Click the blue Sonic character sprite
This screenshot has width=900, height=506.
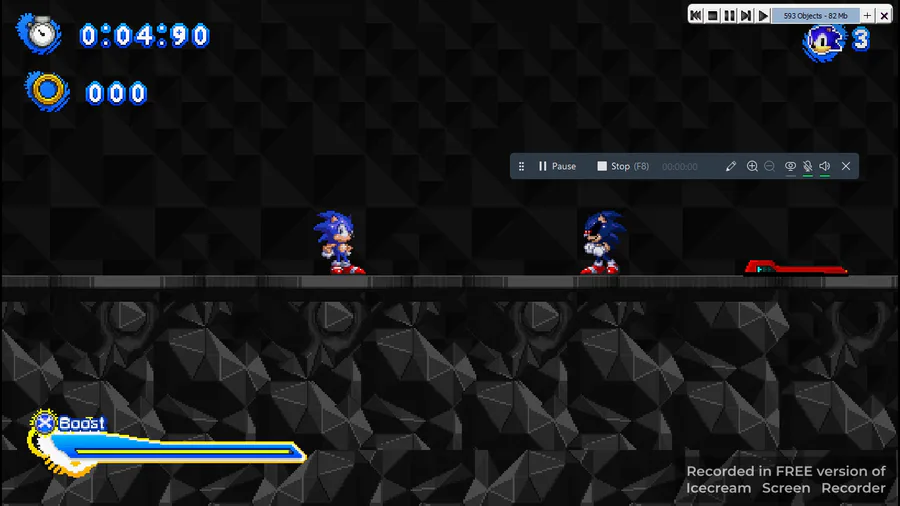tap(339, 242)
